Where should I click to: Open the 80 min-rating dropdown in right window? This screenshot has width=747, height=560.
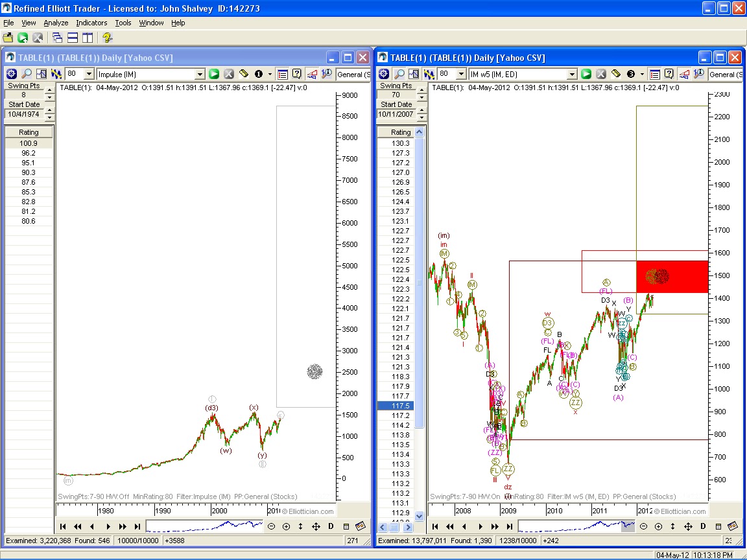[x=461, y=74]
